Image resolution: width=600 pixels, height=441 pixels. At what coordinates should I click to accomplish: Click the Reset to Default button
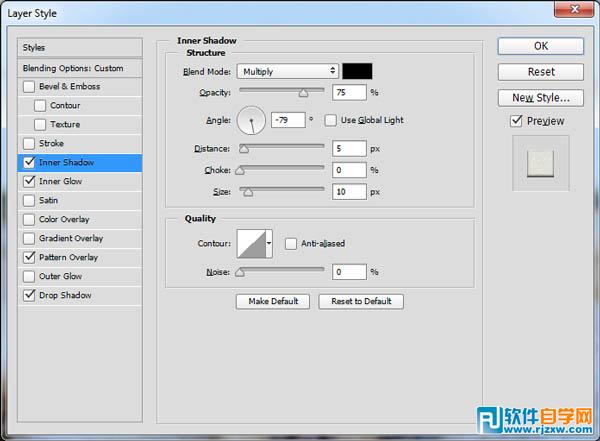(361, 301)
